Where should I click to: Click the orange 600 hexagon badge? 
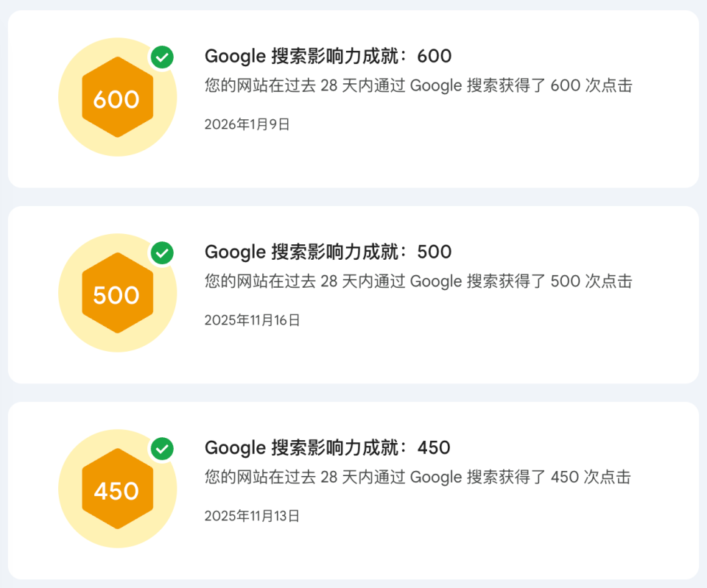click(117, 97)
